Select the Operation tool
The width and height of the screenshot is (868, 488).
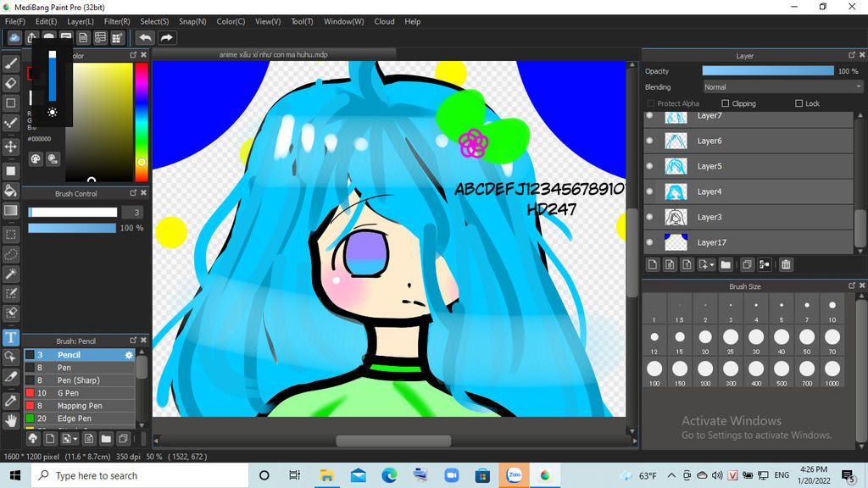coord(10,357)
